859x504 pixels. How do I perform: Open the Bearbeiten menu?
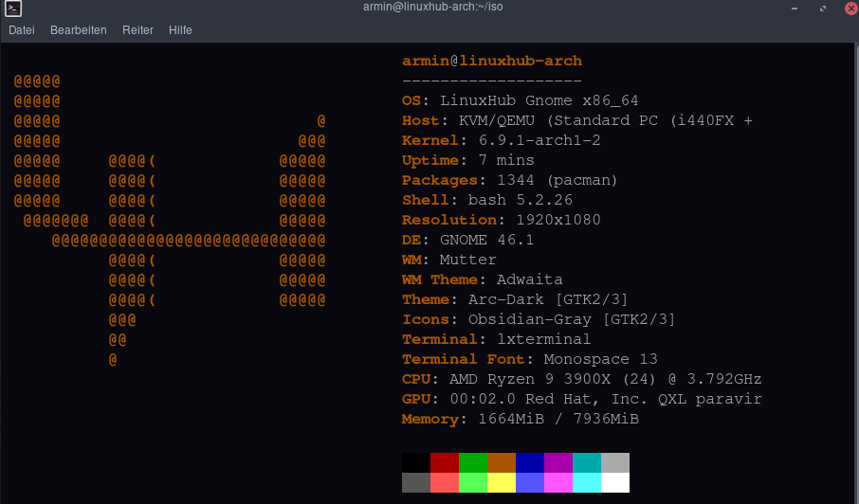pos(79,30)
